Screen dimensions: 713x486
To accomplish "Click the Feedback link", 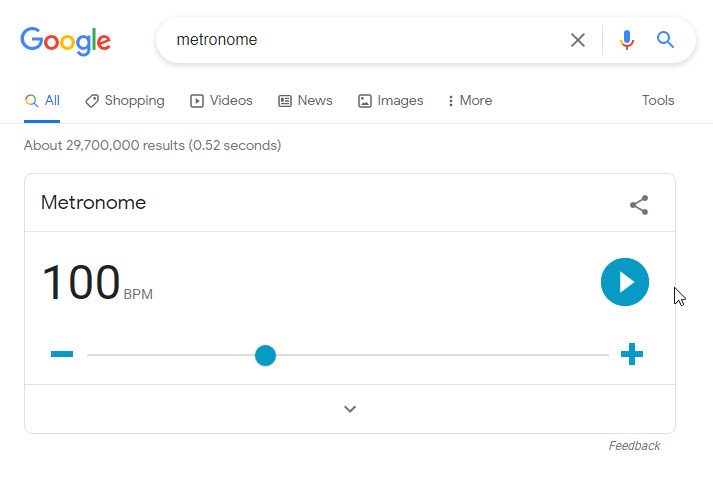I will [x=634, y=446].
